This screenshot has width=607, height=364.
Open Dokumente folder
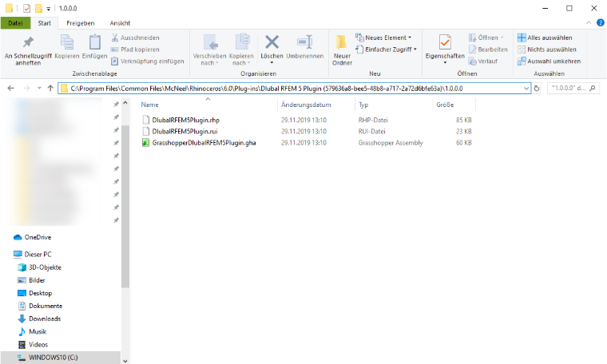point(46,306)
